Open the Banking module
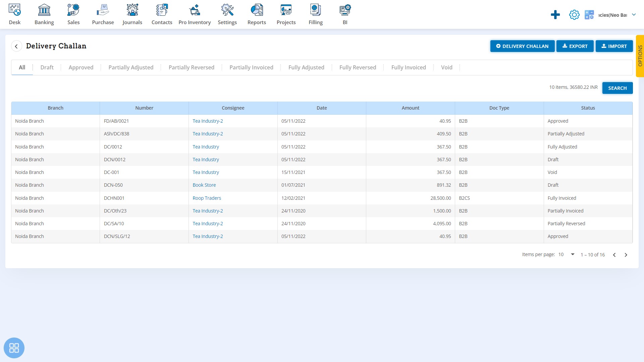 (44, 14)
